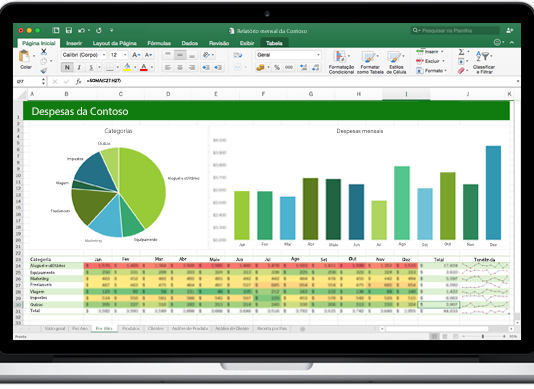Click the align left icon
The height and width of the screenshot is (389, 534).
[x=168, y=67]
